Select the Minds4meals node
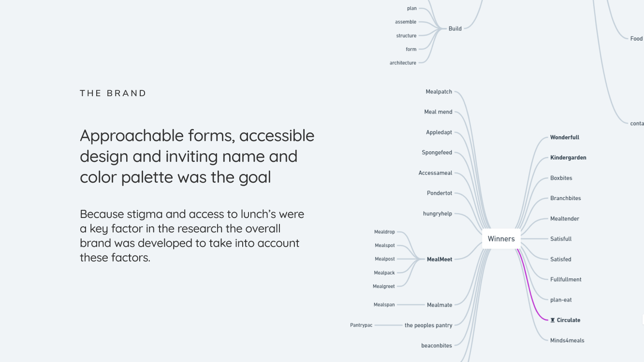 coord(567,341)
